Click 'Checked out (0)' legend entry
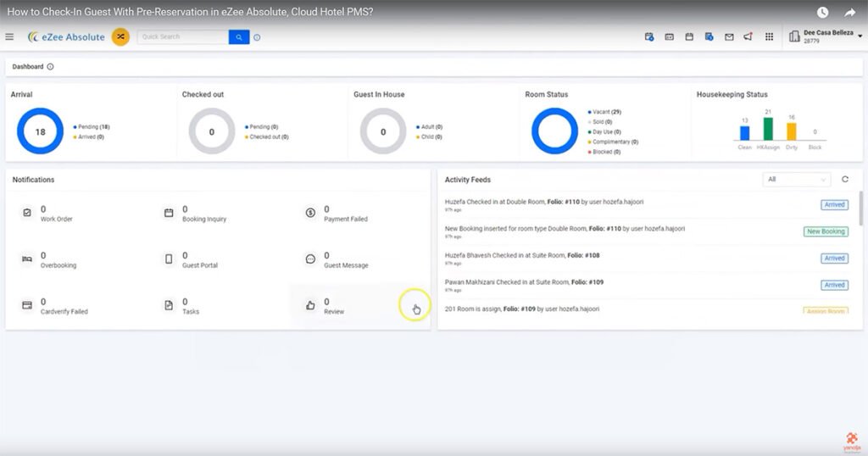 click(269, 136)
